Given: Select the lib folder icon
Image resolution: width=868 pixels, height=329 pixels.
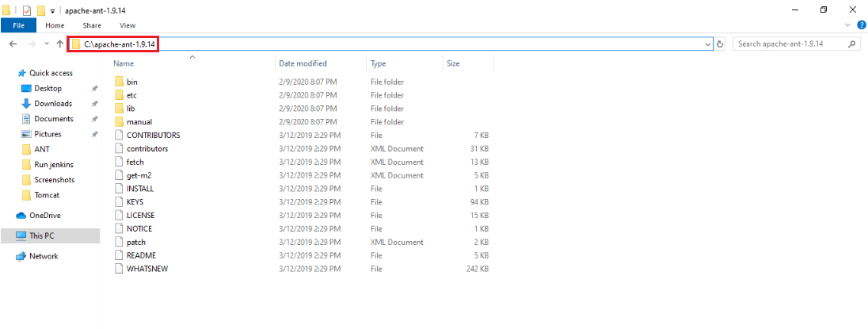Looking at the screenshot, I should pos(119,108).
